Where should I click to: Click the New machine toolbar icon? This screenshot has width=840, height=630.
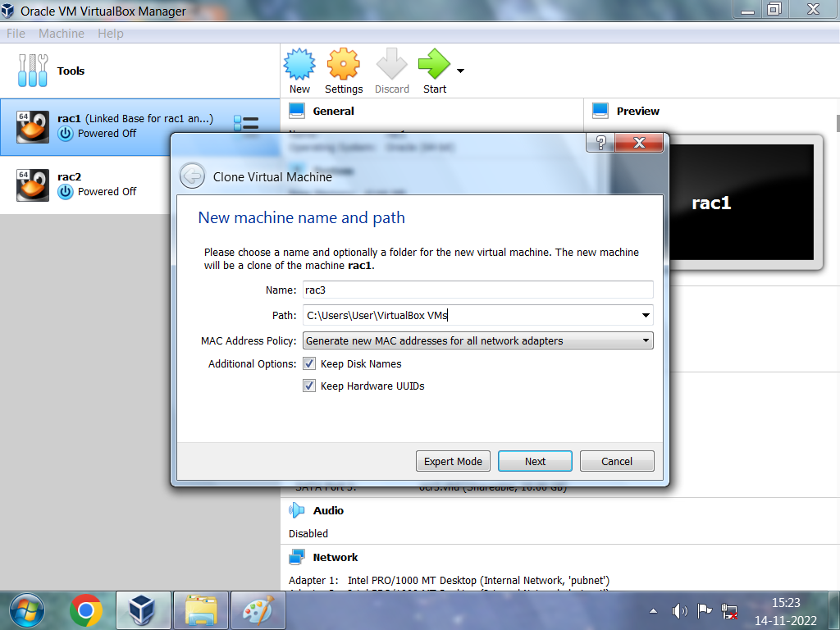pyautogui.click(x=299, y=64)
